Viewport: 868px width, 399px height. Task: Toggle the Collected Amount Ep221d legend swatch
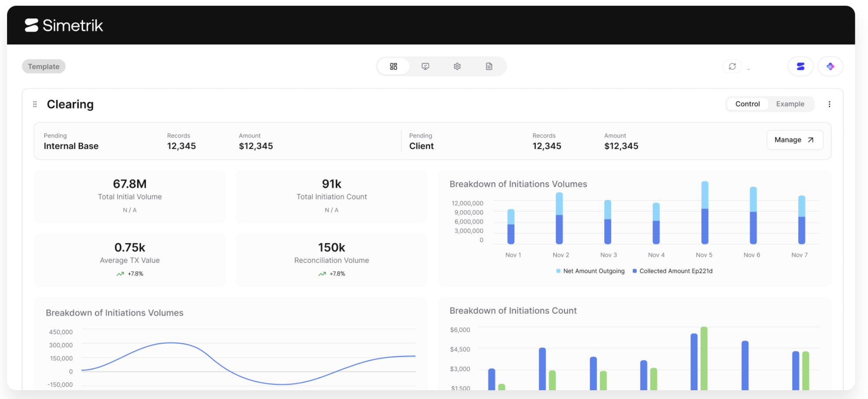tap(635, 271)
